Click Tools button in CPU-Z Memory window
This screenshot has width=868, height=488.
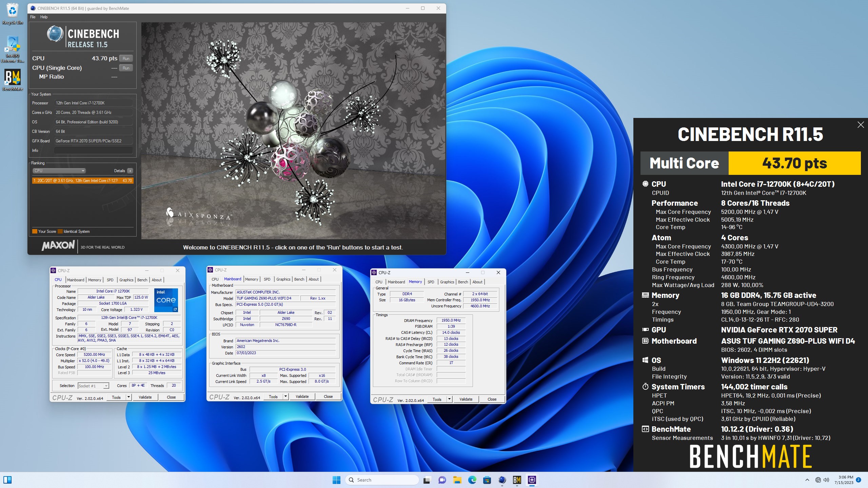(x=437, y=399)
